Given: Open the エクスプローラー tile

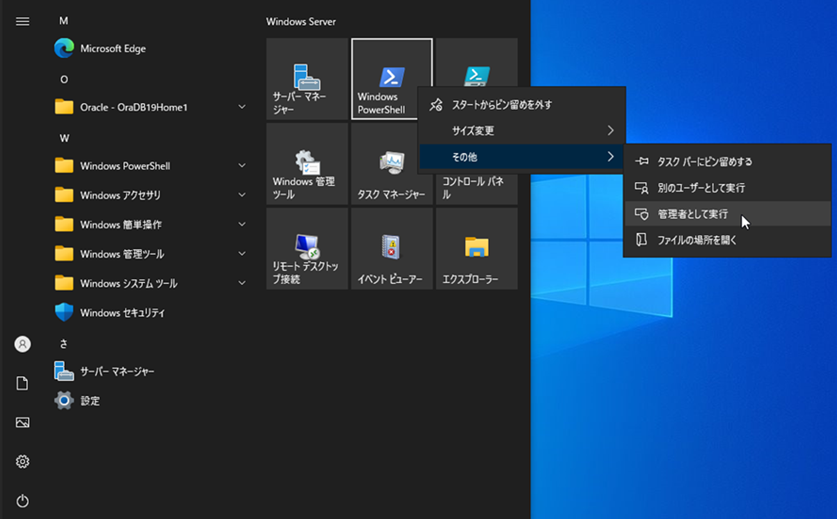Looking at the screenshot, I should point(477,249).
